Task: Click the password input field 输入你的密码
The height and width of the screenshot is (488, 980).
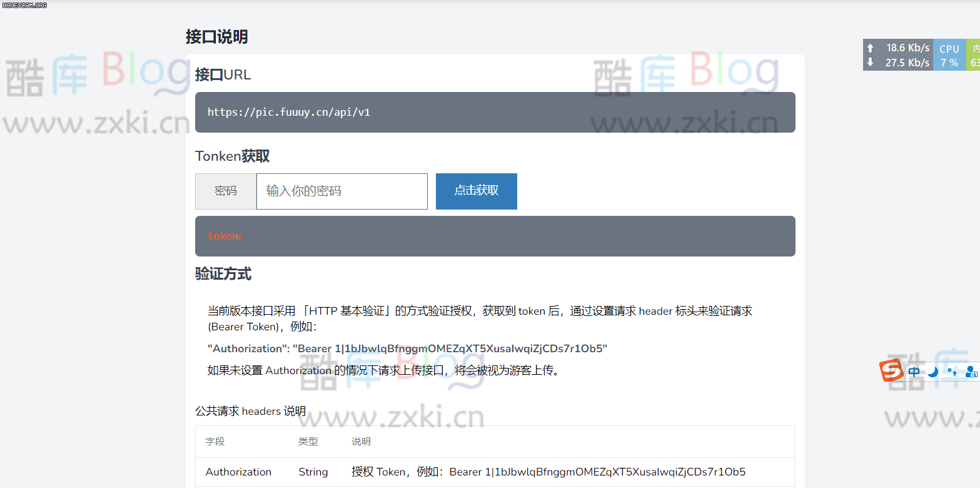Action: pyautogui.click(x=341, y=191)
